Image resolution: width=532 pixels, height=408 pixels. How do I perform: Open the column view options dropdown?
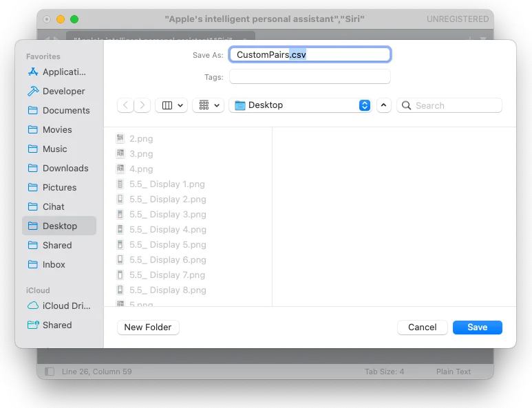click(x=172, y=105)
